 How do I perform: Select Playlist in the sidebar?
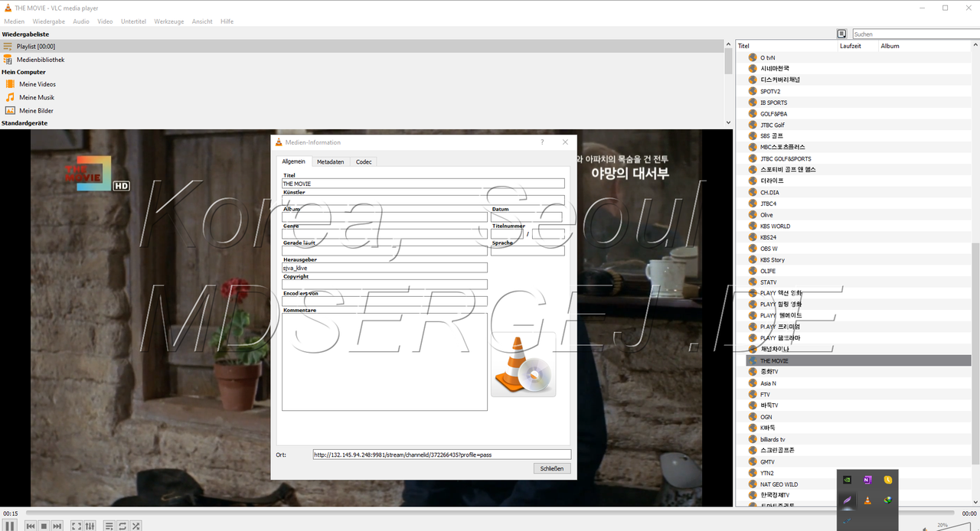[362, 47]
